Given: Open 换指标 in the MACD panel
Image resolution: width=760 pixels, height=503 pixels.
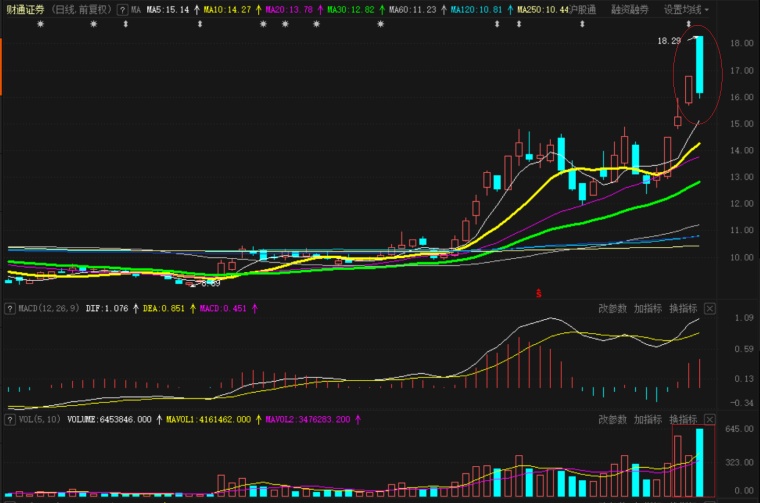Looking at the screenshot, I should click(x=683, y=309).
